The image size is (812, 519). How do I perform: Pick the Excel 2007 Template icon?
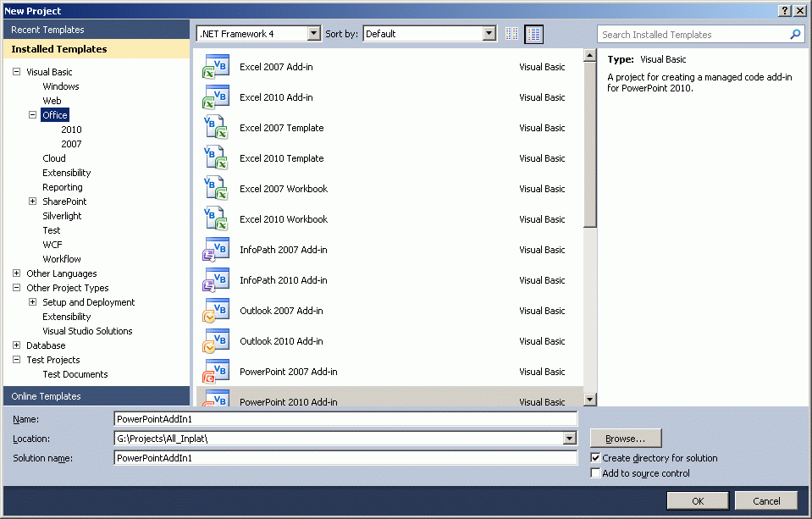pos(216,128)
